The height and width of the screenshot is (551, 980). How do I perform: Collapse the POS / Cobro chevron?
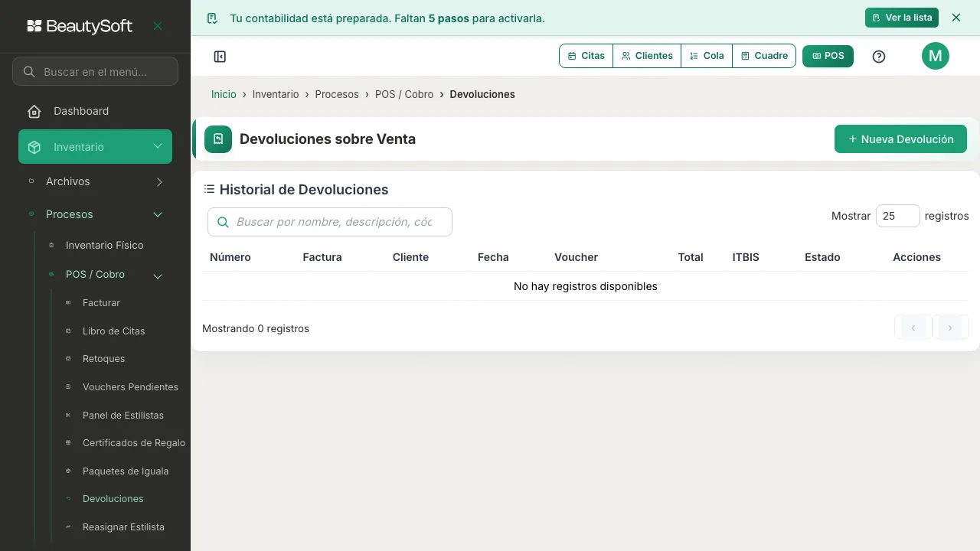click(x=158, y=276)
